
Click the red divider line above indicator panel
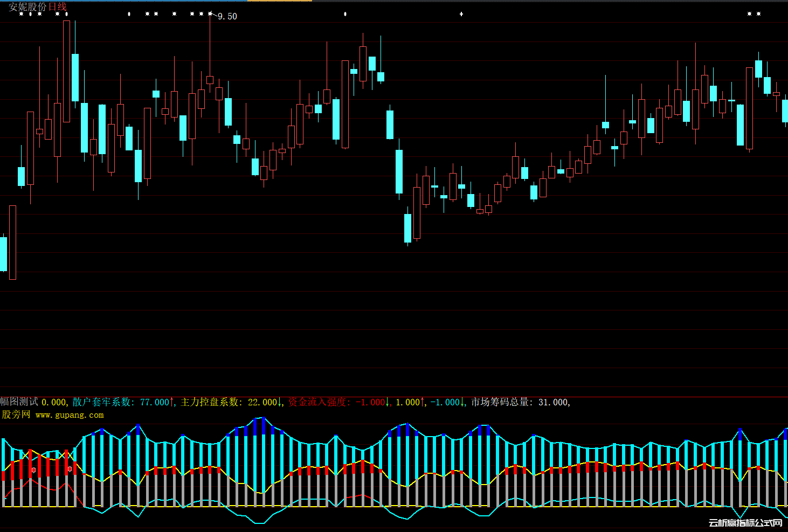pyautogui.click(x=394, y=397)
